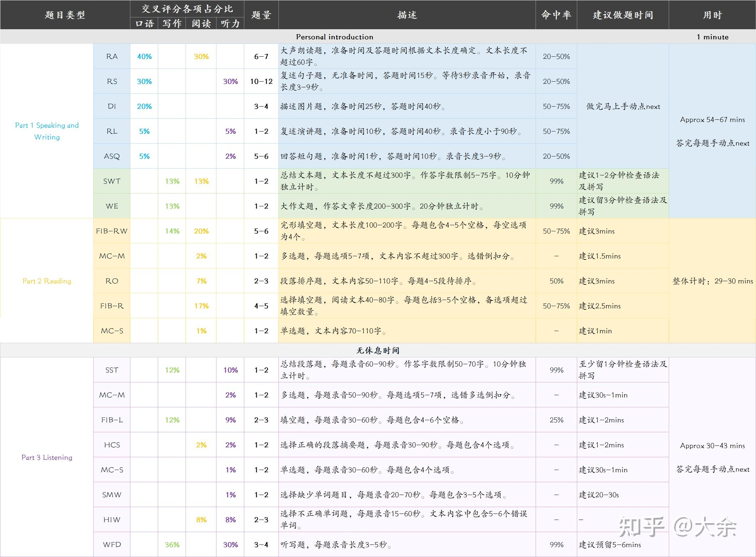Select the 命中率 column header
This screenshot has width=756, height=557.
click(x=556, y=15)
